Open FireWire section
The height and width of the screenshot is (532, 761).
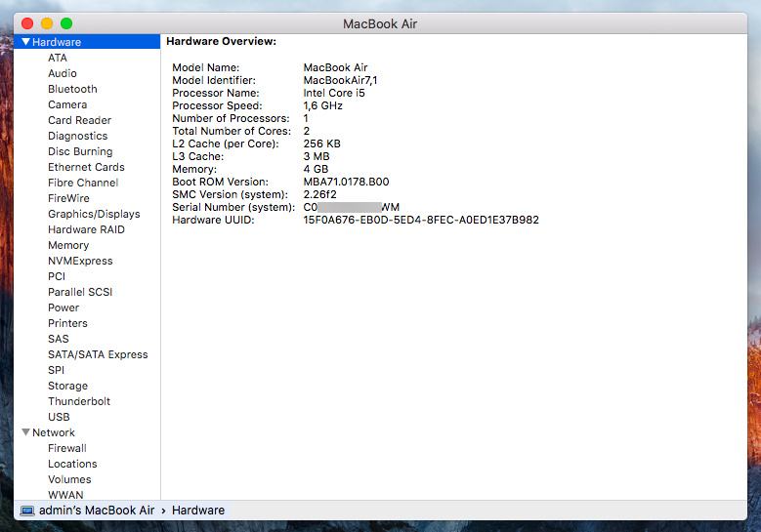68,198
